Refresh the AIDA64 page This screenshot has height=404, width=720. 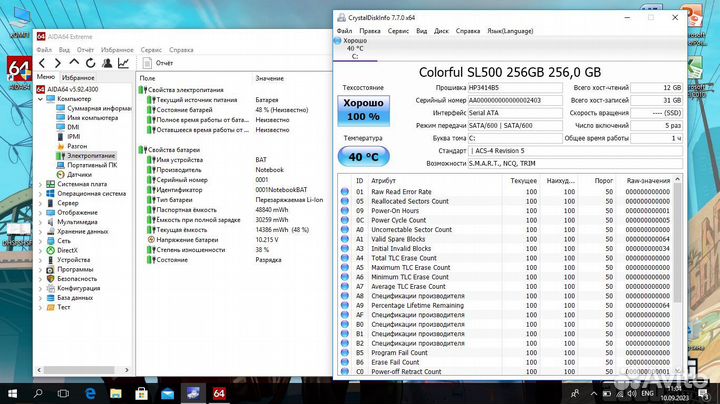pyautogui.click(x=90, y=63)
